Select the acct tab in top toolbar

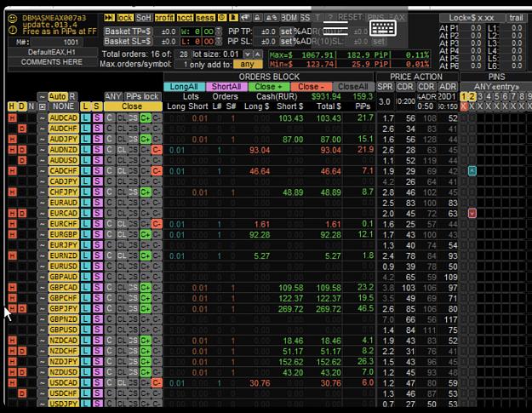click(x=185, y=18)
